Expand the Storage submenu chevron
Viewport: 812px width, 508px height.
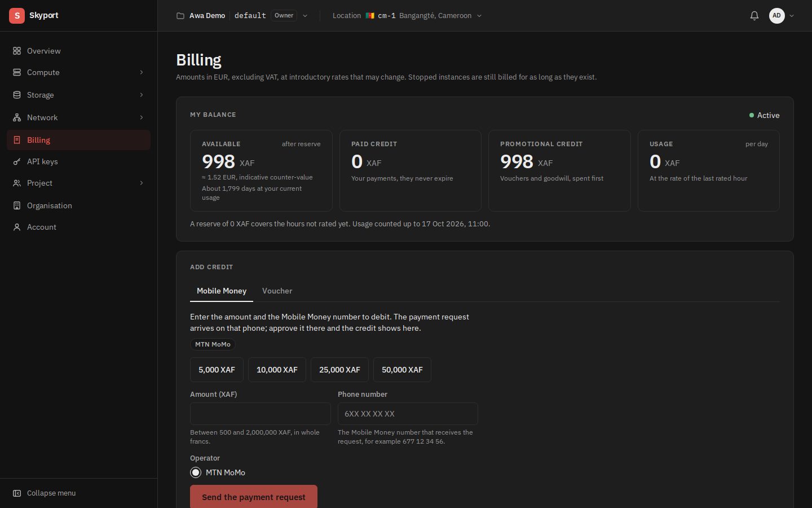pyautogui.click(x=142, y=95)
